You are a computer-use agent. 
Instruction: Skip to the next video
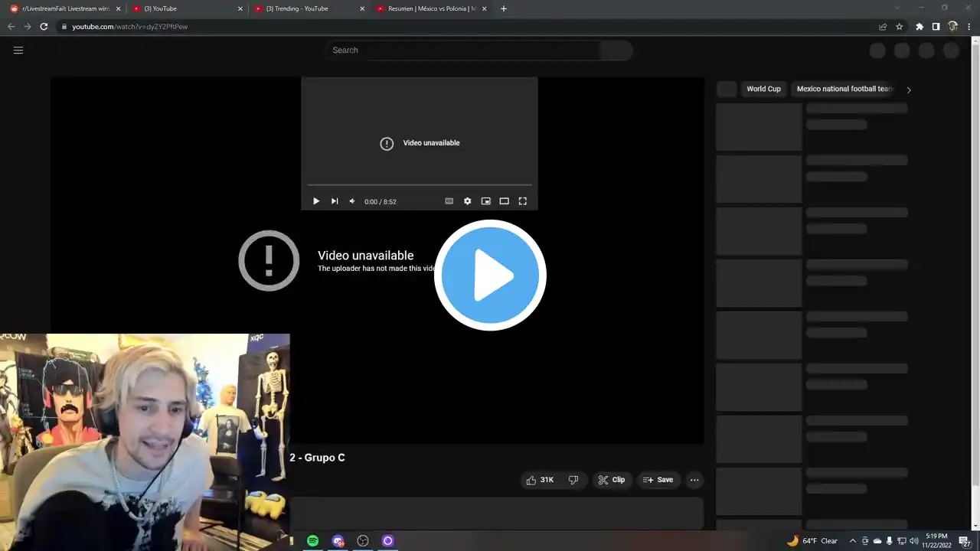(x=335, y=201)
